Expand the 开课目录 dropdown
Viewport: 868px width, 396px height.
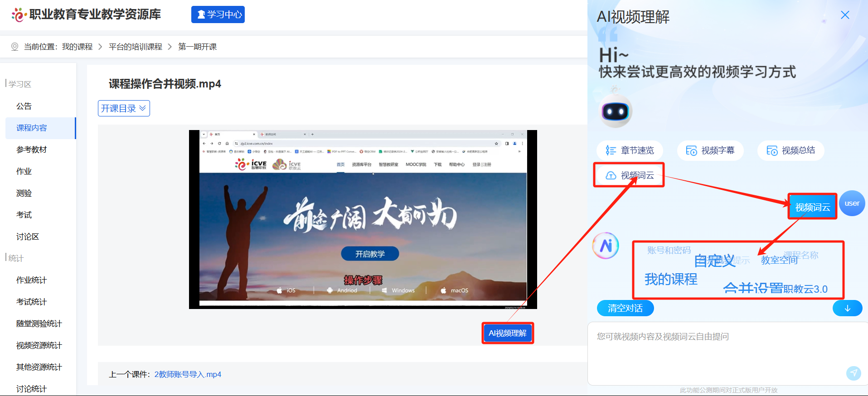(x=124, y=108)
